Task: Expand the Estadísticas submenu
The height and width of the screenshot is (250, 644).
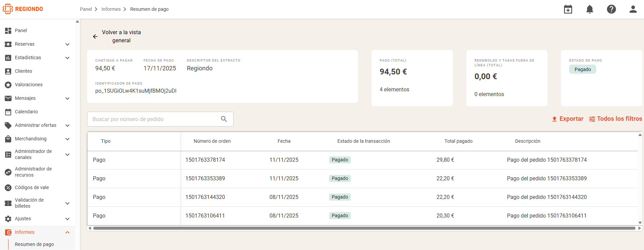Action: (67, 58)
